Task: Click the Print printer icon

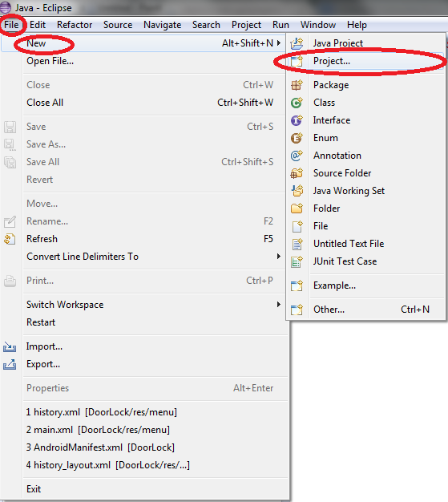Action: click(x=10, y=281)
